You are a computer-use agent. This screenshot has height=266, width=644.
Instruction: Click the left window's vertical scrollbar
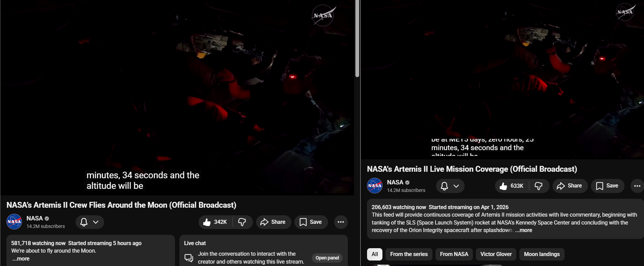point(357,38)
